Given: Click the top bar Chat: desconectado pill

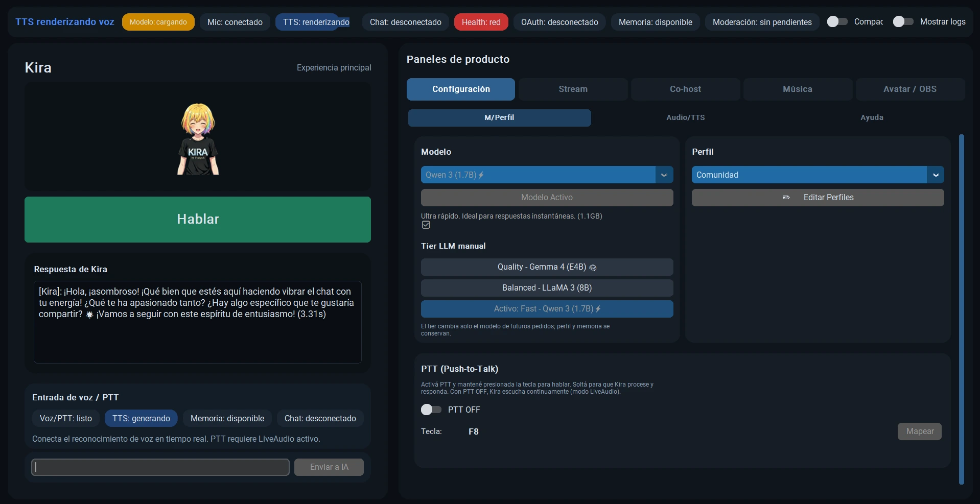Looking at the screenshot, I should pyautogui.click(x=406, y=22).
